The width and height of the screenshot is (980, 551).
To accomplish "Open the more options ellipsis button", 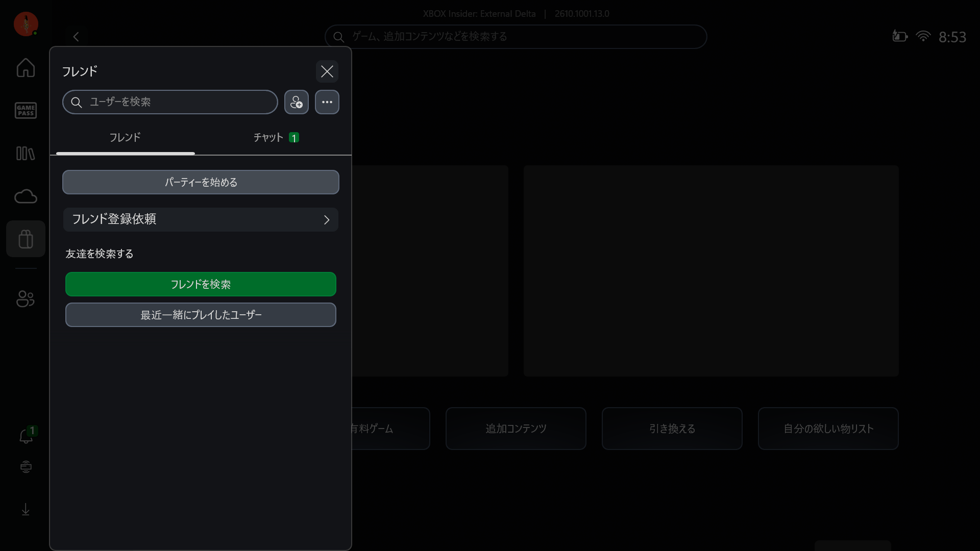I will (x=327, y=102).
